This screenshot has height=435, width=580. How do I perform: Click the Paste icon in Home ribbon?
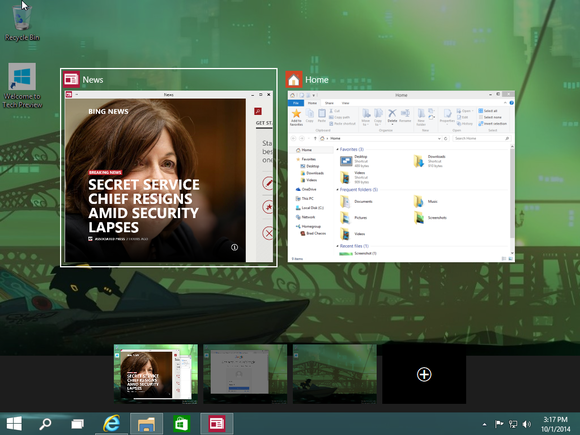pyautogui.click(x=322, y=113)
